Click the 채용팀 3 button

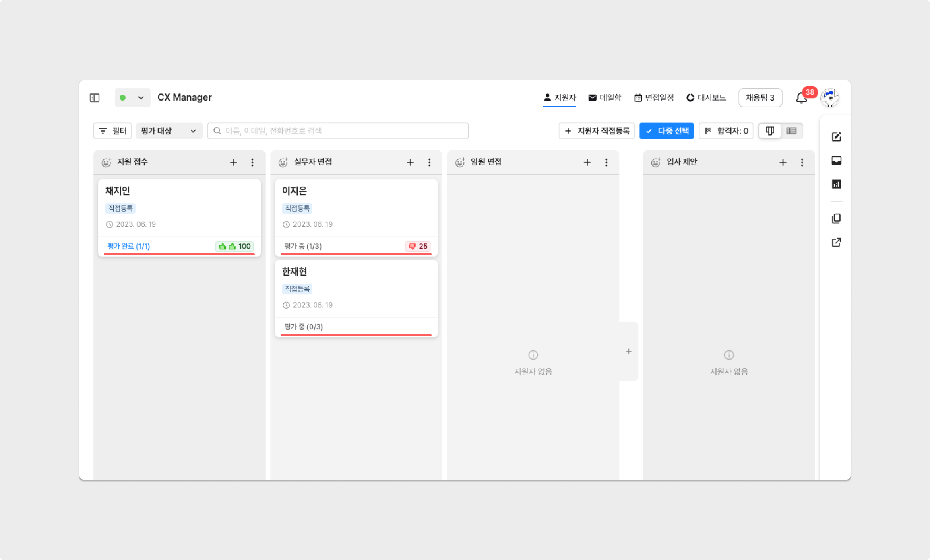[760, 98]
